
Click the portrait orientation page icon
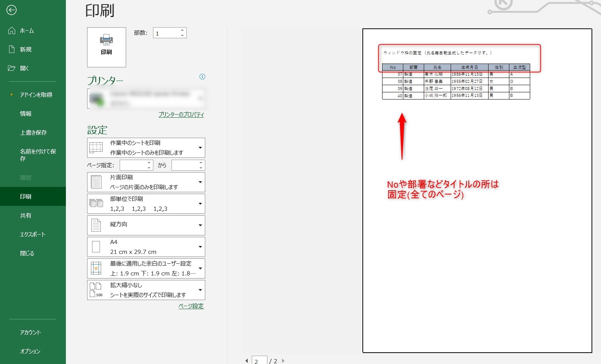click(96, 225)
